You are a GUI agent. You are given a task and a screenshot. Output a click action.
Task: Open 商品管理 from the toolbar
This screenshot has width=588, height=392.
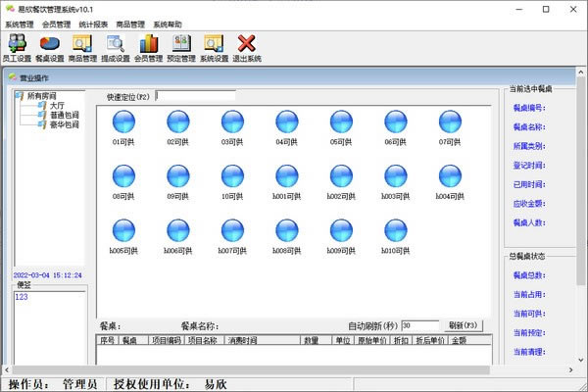point(83,45)
